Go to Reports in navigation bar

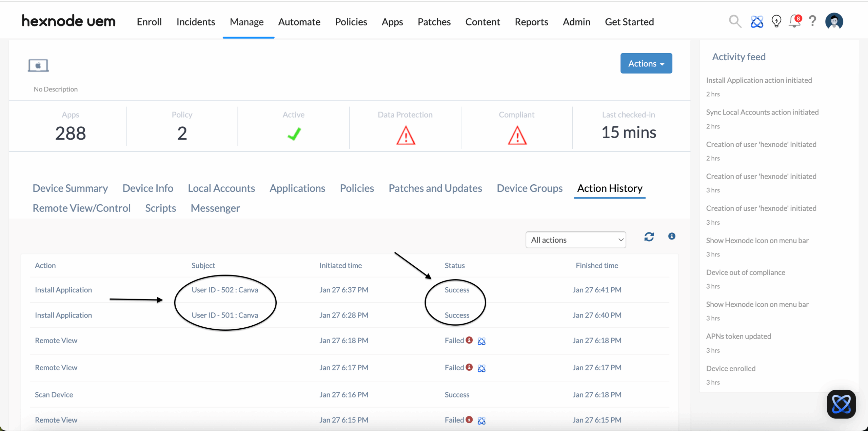(531, 22)
